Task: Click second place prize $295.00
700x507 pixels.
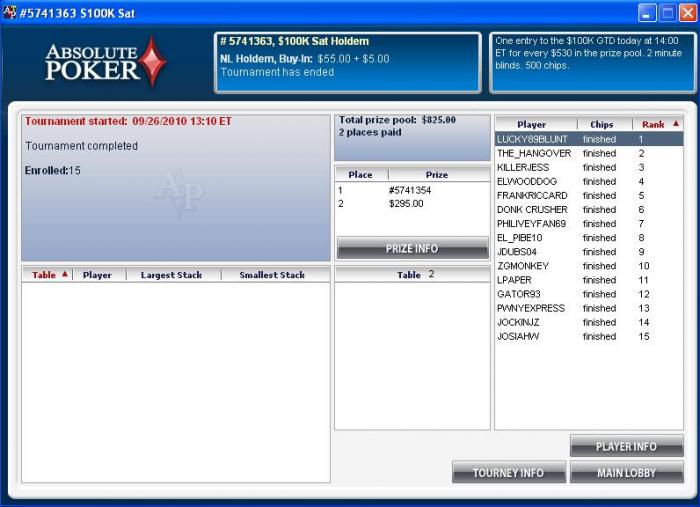Action: pos(406,204)
